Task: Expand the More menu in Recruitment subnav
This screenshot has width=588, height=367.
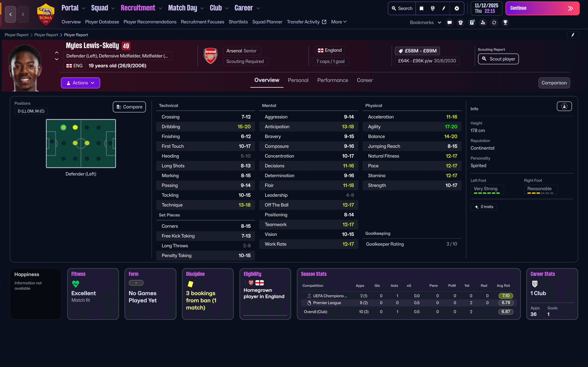Action: click(x=339, y=22)
